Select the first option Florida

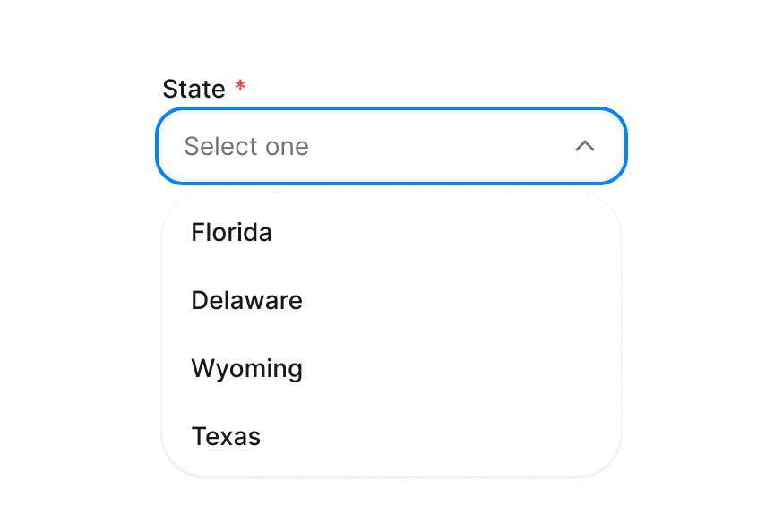tap(231, 232)
